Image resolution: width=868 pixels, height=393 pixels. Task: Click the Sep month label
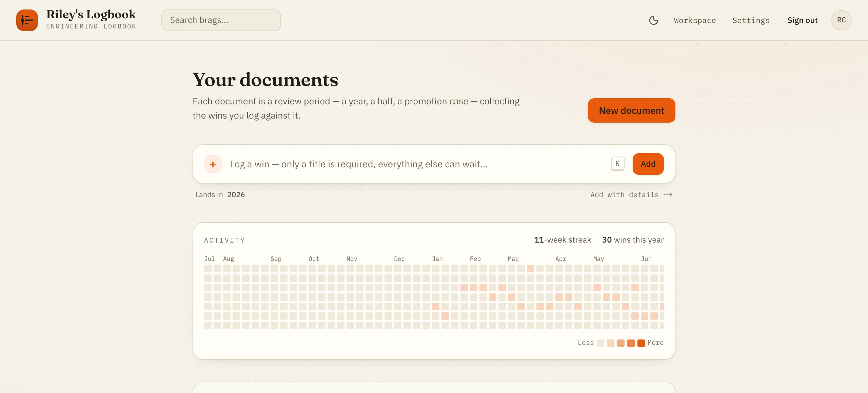pos(276,259)
